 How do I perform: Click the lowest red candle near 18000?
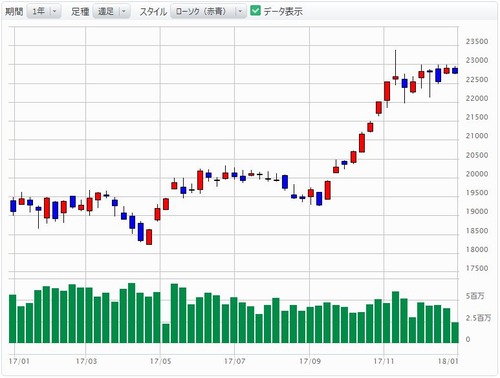click(x=149, y=237)
